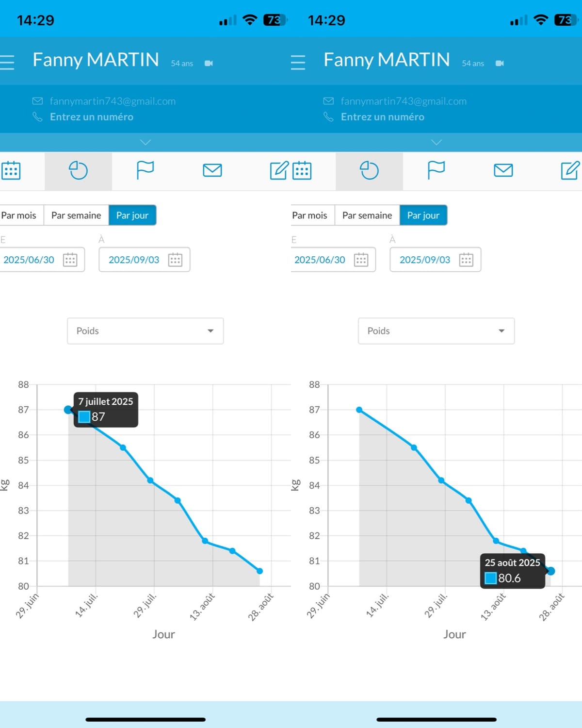Select Par mois view on right screen

click(309, 215)
